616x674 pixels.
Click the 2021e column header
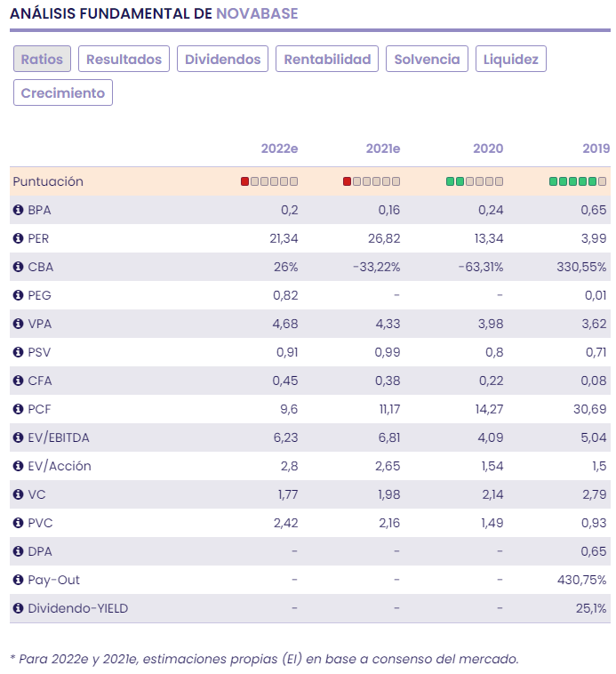(383, 148)
